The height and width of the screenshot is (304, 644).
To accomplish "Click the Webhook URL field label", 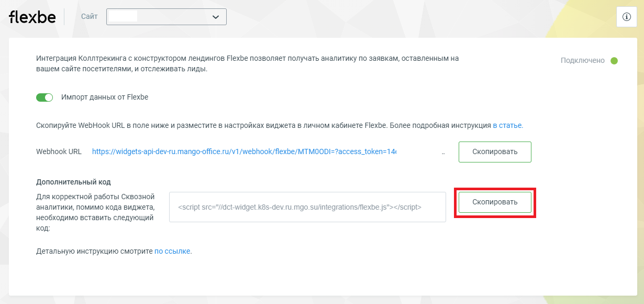I will (59, 152).
